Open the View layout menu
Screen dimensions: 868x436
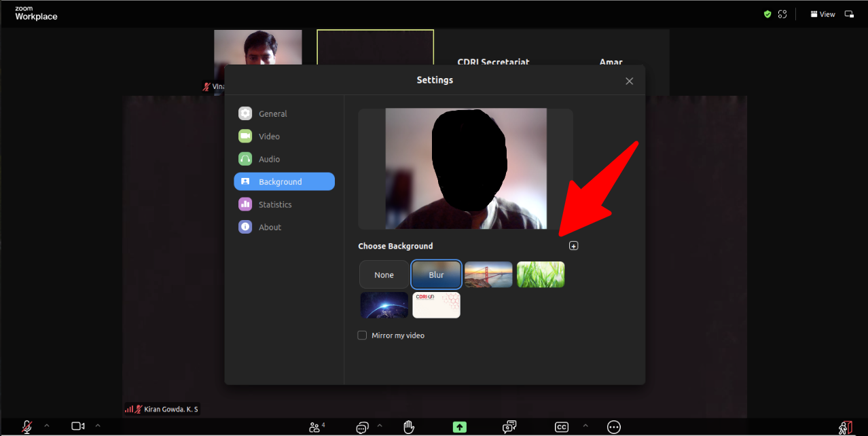pos(822,14)
